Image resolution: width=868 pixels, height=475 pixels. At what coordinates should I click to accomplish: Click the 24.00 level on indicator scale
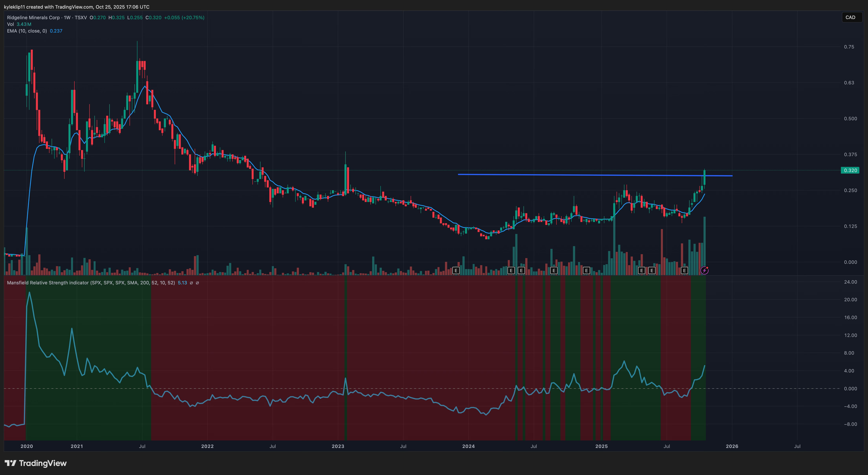click(x=850, y=282)
